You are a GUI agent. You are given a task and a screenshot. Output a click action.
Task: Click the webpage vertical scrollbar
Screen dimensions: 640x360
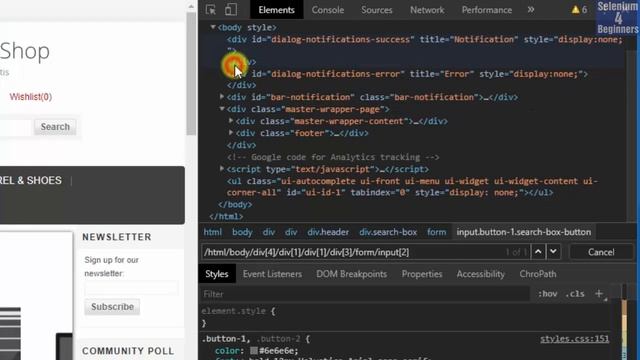click(x=191, y=73)
